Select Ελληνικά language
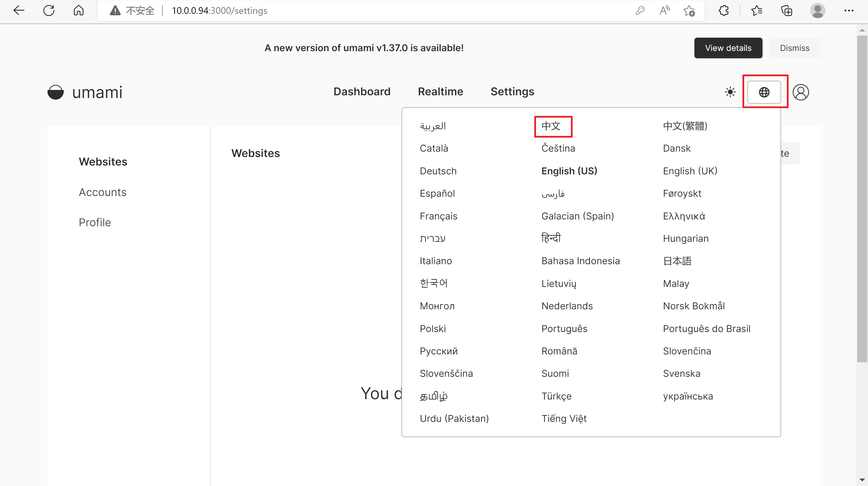The height and width of the screenshot is (486, 868). (684, 216)
